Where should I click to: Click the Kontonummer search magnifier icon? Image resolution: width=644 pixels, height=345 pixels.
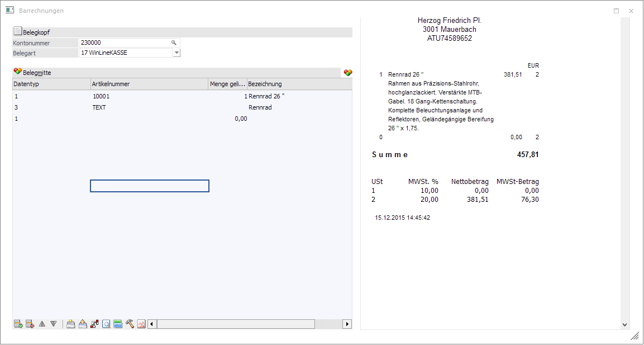point(174,42)
